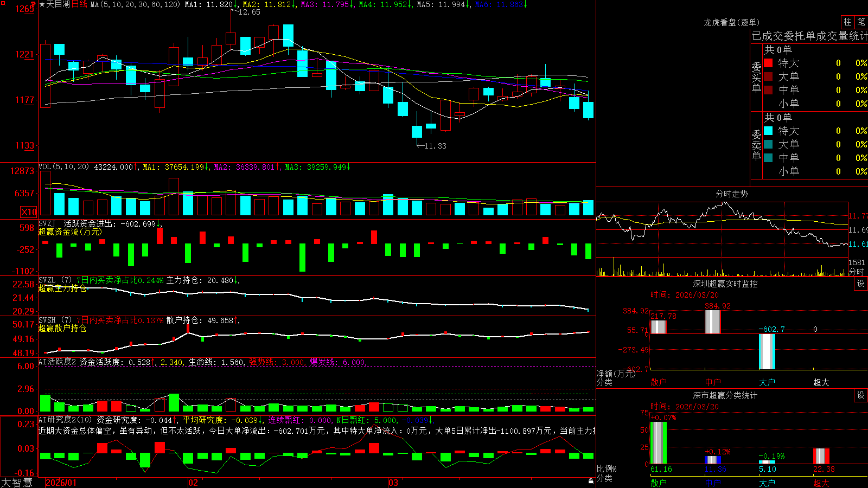Click the 散户 217.78 bar in 实时监控
Screen dimensions: 868x488
[659, 327]
